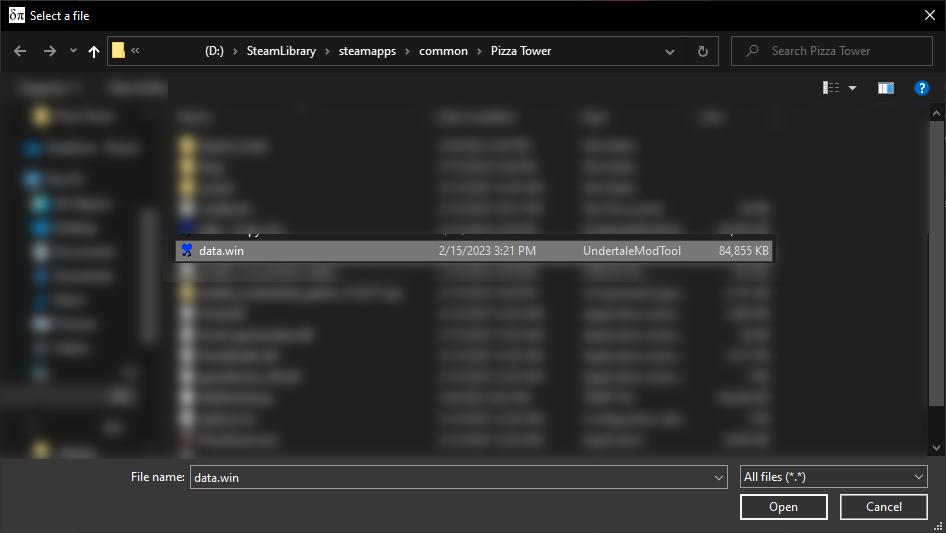Click the Back navigation arrow
The height and width of the screenshot is (533, 946).
(x=21, y=51)
